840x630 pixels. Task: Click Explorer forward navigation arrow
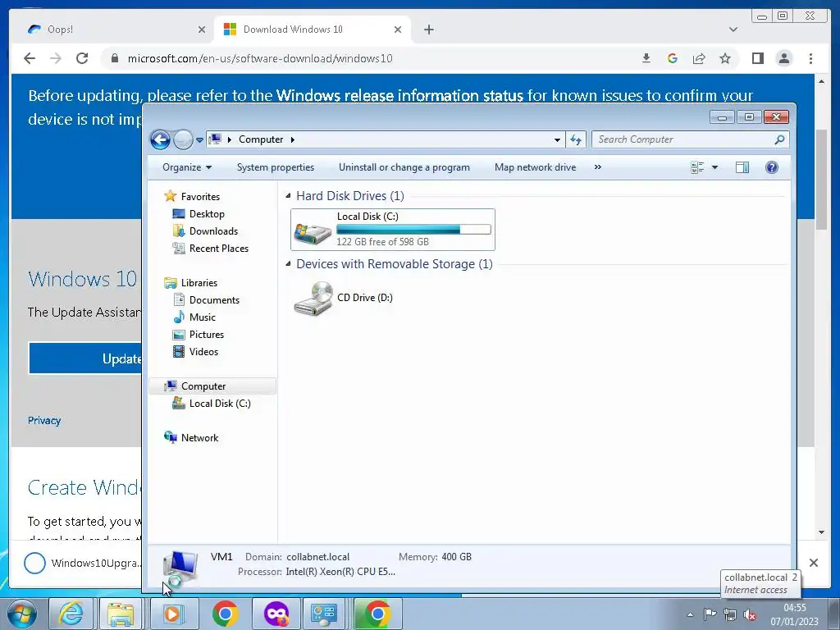[x=183, y=139]
